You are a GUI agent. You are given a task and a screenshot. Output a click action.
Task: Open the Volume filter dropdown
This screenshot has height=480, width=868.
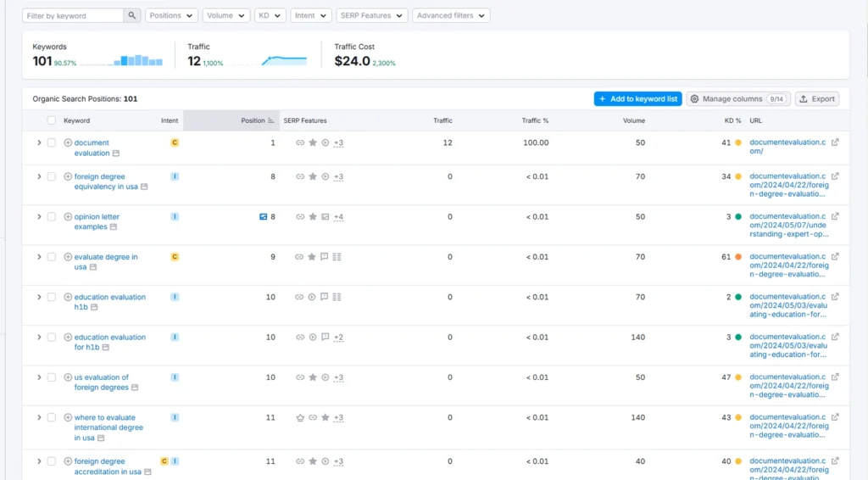(225, 15)
